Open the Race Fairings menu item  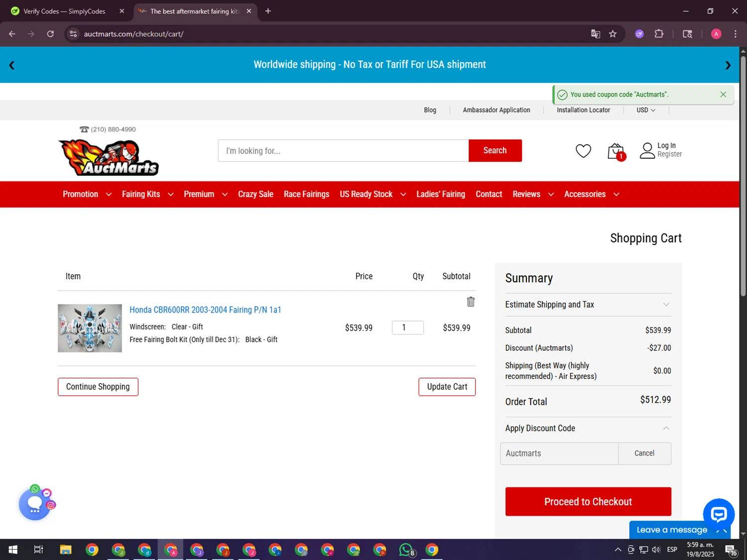[x=306, y=194]
